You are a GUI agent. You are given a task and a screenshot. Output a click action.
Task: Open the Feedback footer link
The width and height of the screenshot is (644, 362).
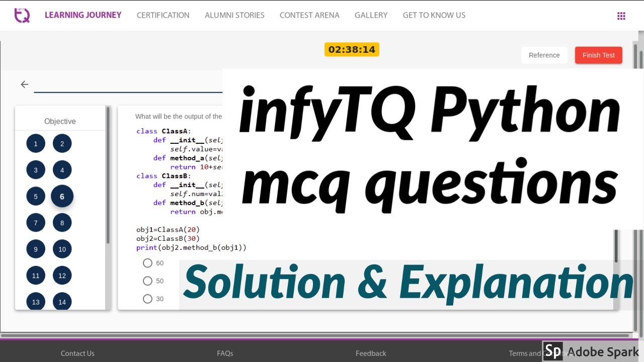(x=371, y=353)
